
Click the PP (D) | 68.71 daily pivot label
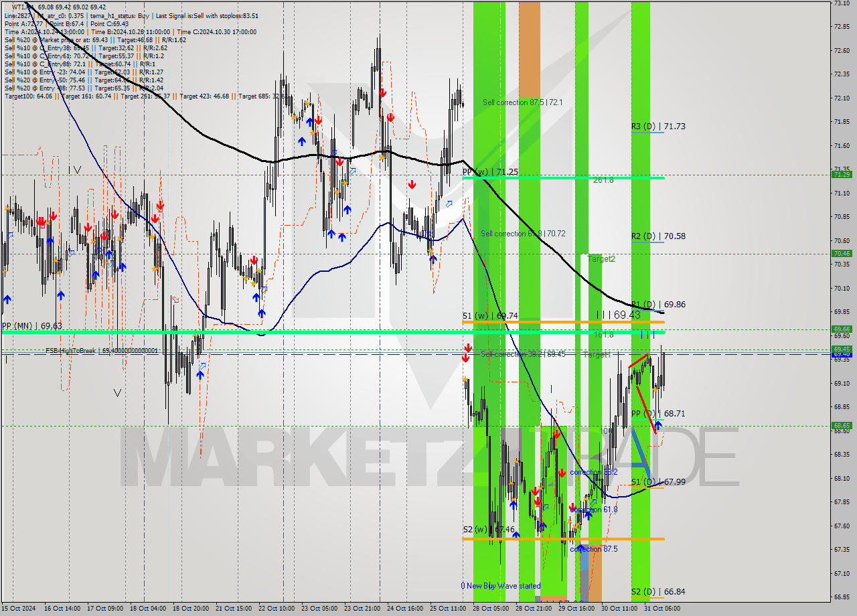pos(658,414)
